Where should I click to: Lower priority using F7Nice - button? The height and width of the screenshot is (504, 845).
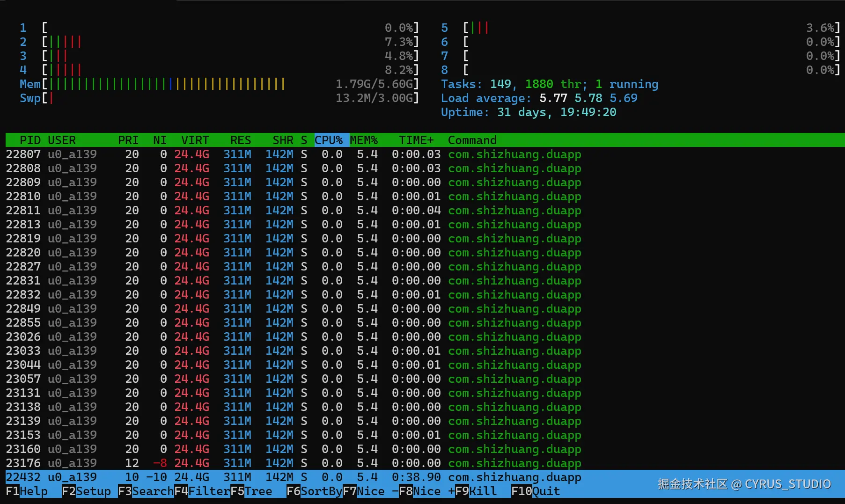tap(371, 491)
